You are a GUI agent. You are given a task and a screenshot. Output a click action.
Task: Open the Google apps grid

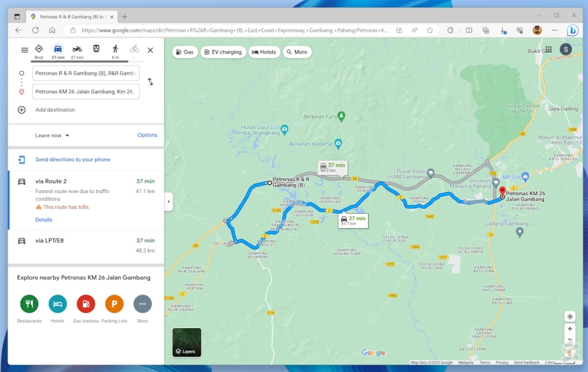pyautogui.click(x=549, y=49)
